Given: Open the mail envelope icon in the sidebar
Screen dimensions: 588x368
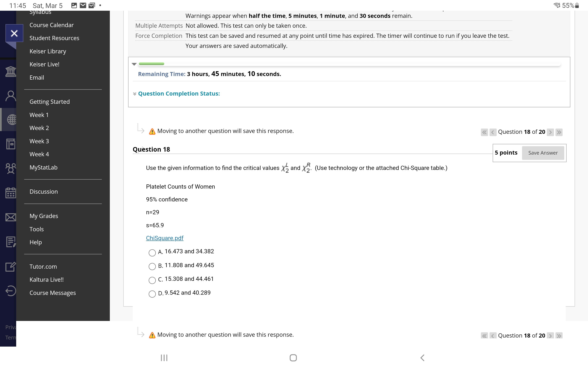Looking at the screenshot, I should point(11,217).
